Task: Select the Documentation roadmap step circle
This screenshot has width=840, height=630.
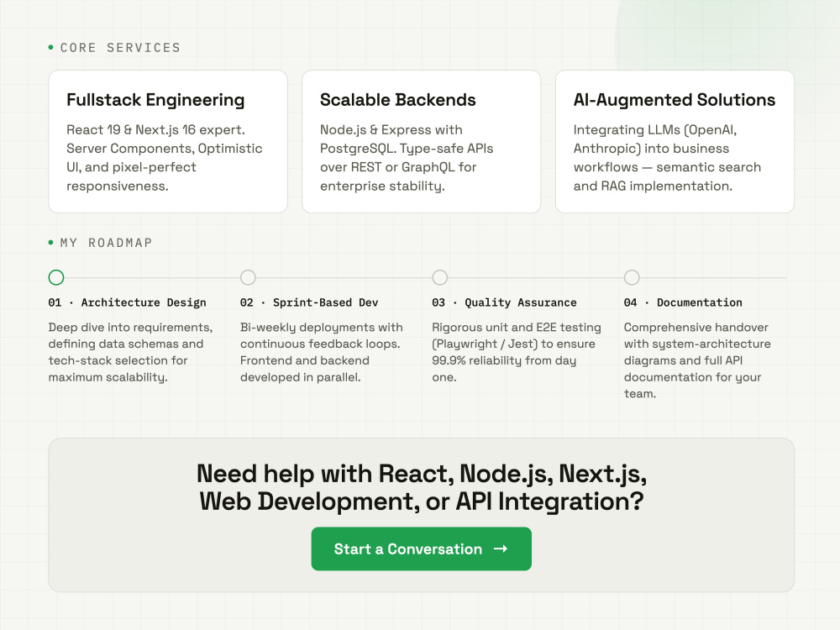Action: 632,277
